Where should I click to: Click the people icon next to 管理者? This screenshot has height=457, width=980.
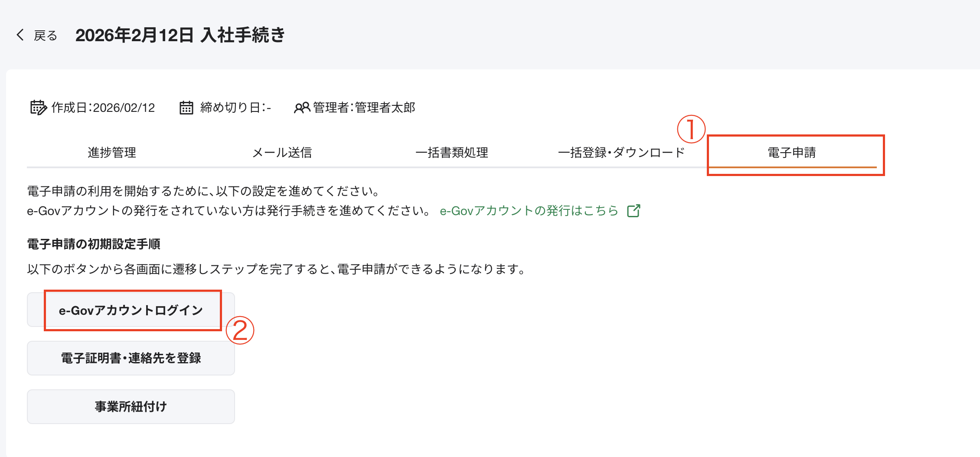coord(302,107)
